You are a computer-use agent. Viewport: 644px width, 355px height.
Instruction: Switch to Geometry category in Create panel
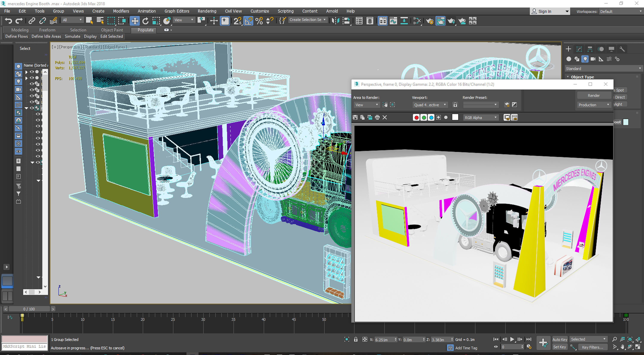pos(569,59)
